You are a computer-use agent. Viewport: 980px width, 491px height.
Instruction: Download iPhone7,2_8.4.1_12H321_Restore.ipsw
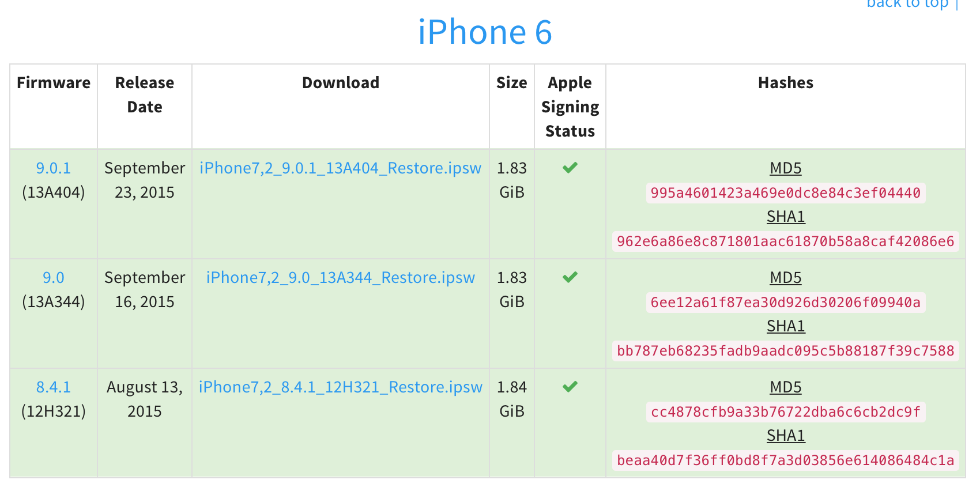click(x=340, y=387)
